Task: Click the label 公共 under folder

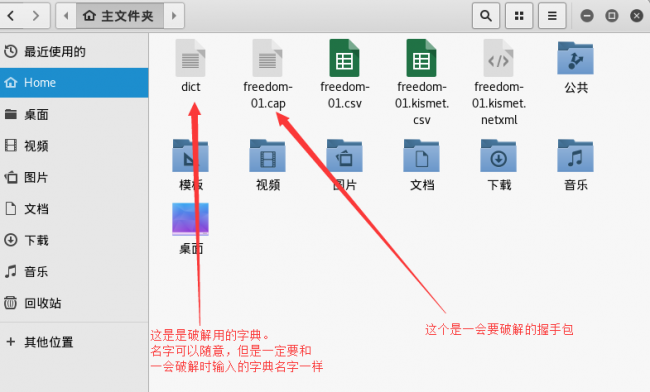Action: point(576,87)
